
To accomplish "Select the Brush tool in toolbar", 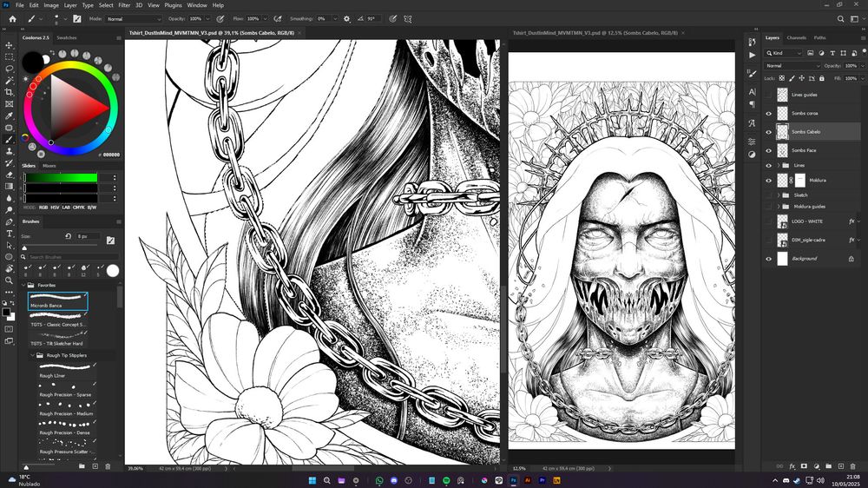I will click(x=9, y=140).
